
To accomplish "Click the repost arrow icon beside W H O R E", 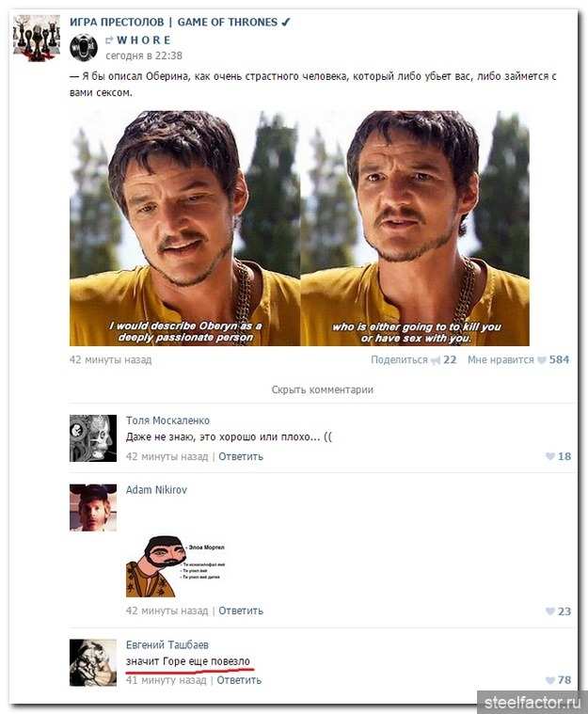I will (109, 40).
